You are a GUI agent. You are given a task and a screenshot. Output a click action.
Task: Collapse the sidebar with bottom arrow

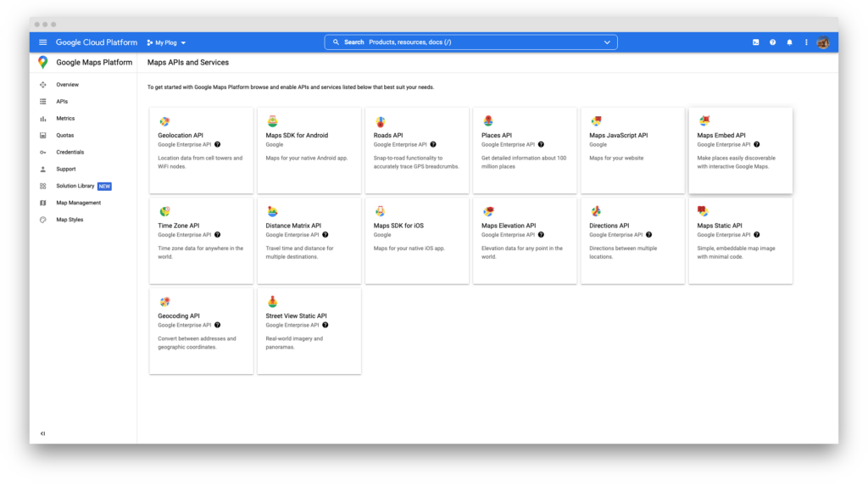(x=42, y=433)
